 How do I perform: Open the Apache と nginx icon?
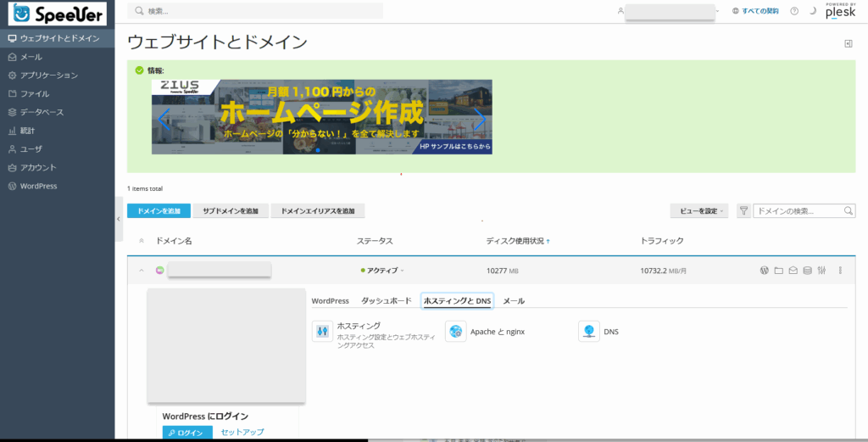455,331
